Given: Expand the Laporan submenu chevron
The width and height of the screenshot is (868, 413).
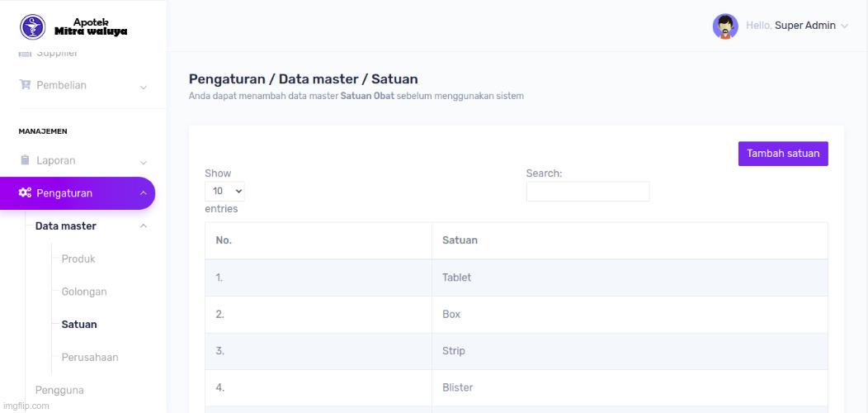Looking at the screenshot, I should pyautogui.click(x=143, y=161).
